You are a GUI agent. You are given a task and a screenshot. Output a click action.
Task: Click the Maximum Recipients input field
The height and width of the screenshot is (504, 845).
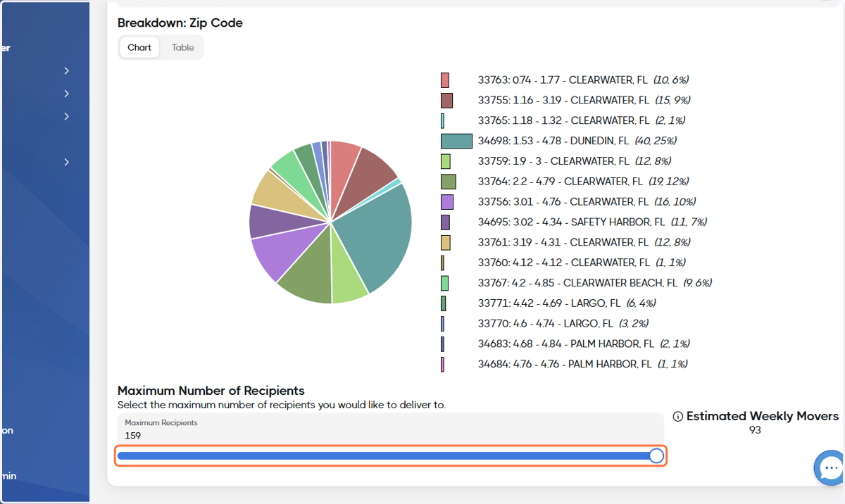[391, 429]
